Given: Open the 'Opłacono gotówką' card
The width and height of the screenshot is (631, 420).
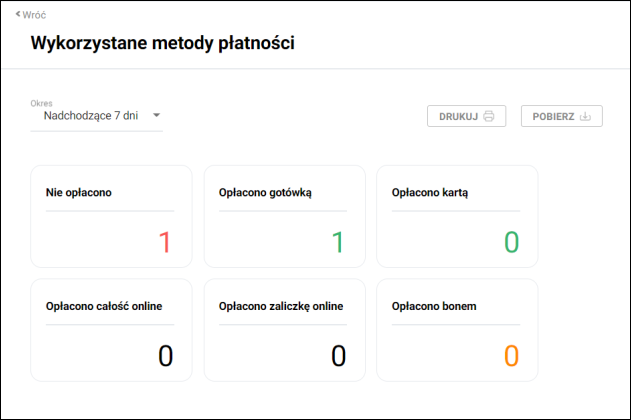Looking at the screenshot, I should [x=283, y=216].
